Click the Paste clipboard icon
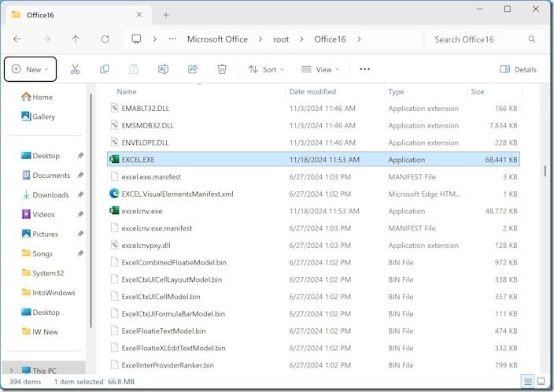The image size is (554, 392). click(x=134, y=69)
